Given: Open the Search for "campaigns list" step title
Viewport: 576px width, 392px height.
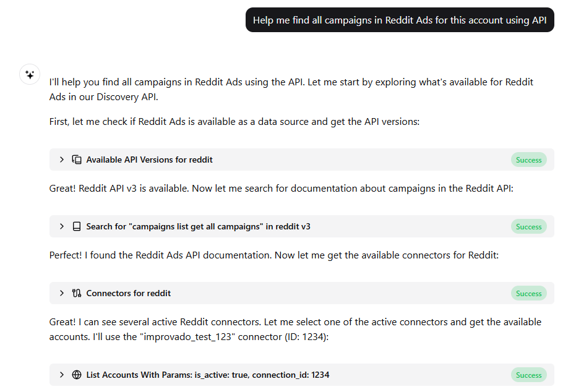Looking at the screenshot, I should click(199, 226).
